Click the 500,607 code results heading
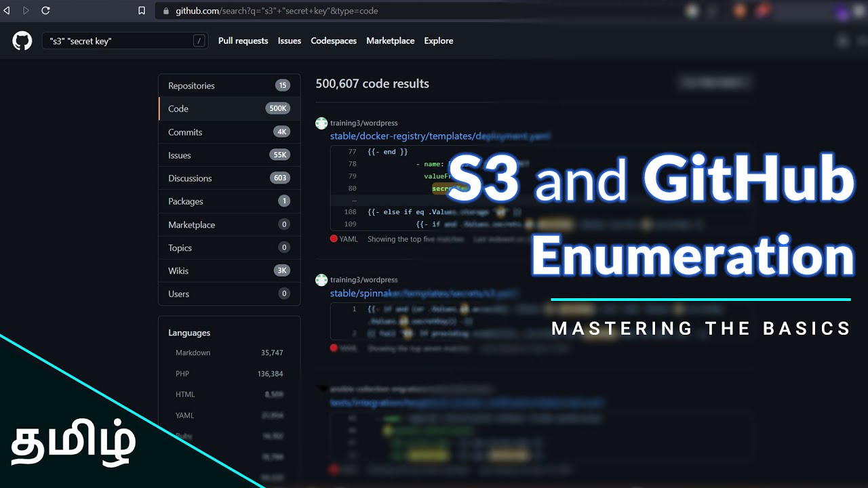 [x=372, y=83]
